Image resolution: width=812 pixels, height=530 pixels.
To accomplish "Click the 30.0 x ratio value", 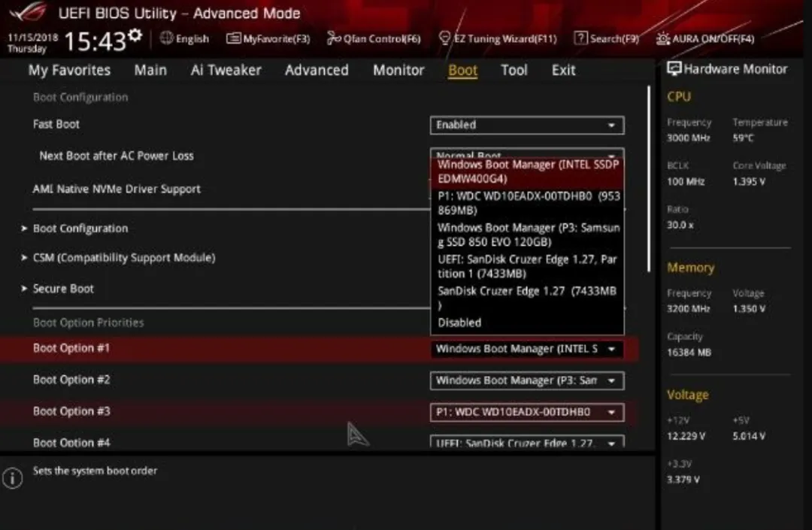I will coord(680,225).
